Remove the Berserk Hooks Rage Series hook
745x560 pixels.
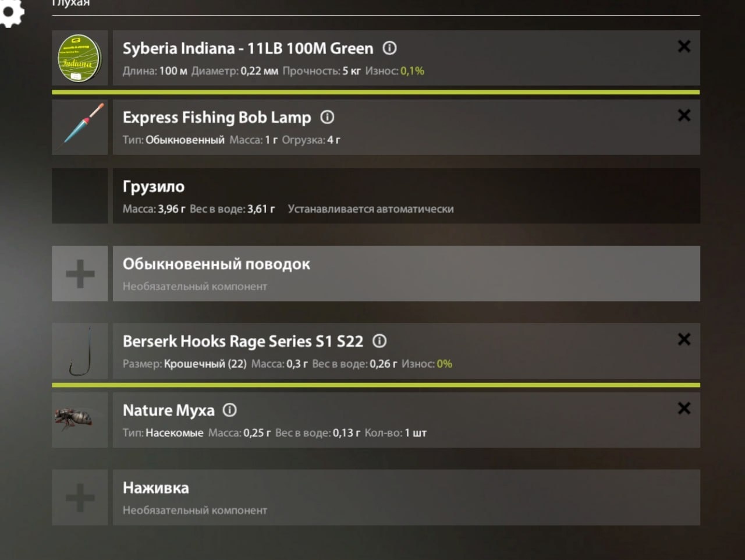click(684, 339)
